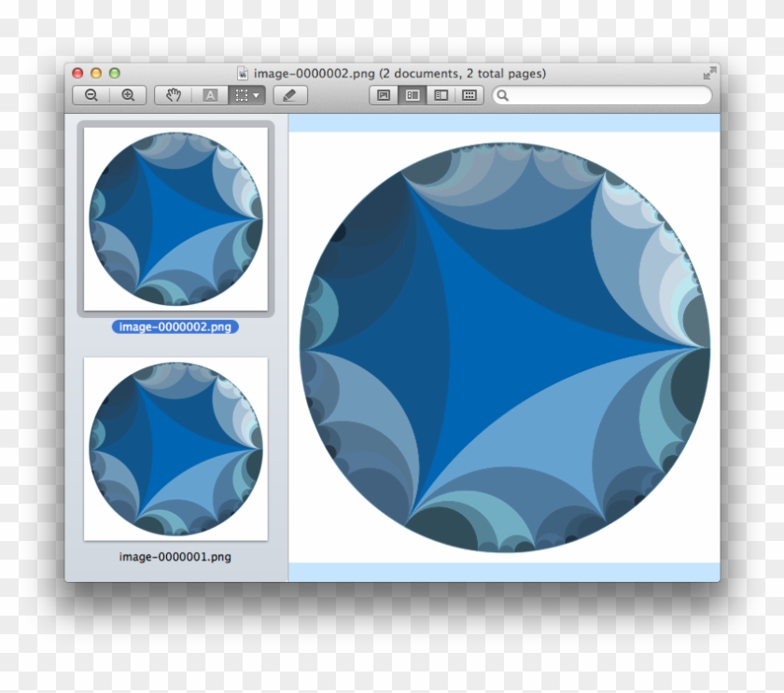The height and width of the screenshot is (693, 784).
Task: Select the Zoom Out tool
Action: [x=91, y=94]
